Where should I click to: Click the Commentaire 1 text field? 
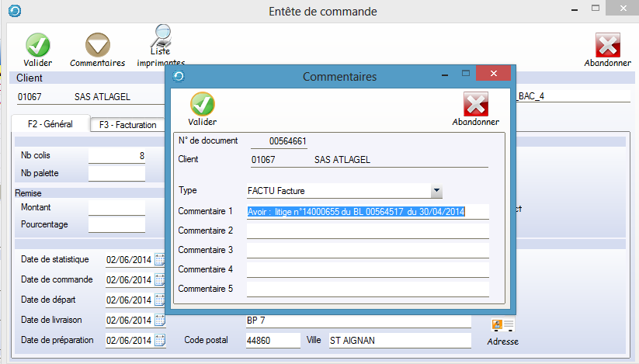[x=367, y=211]
